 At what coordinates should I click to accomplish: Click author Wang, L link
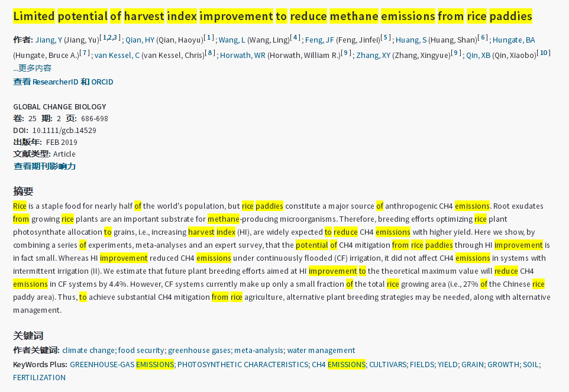pos(231,40)
